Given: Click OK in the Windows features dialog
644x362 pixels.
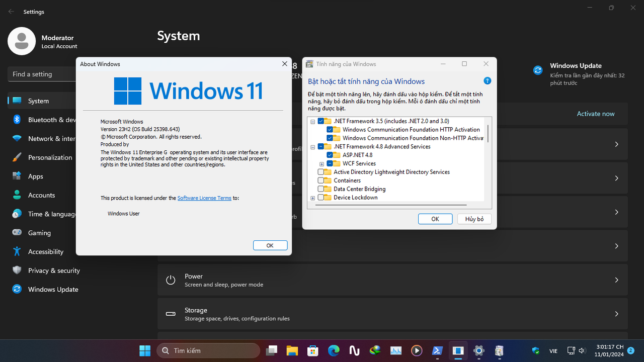Looking at the screenshot, I should tap(435, 219).
